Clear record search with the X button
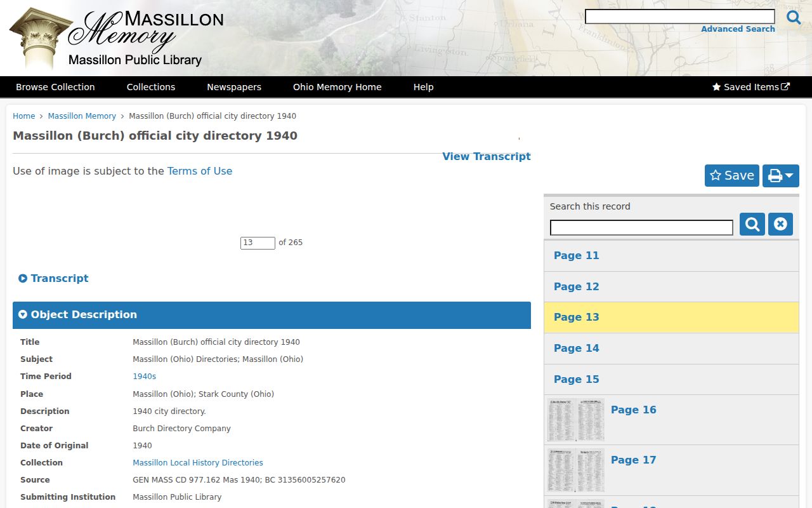812x508 pixels. (x=780, y=224)
